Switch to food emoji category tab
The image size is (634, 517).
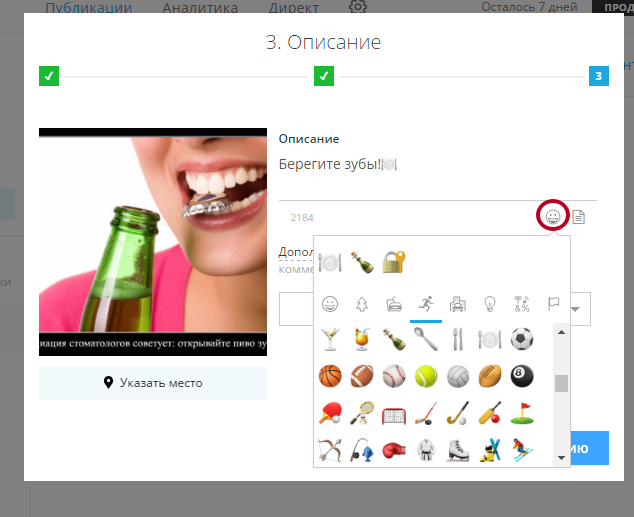[x=394, y=304]
